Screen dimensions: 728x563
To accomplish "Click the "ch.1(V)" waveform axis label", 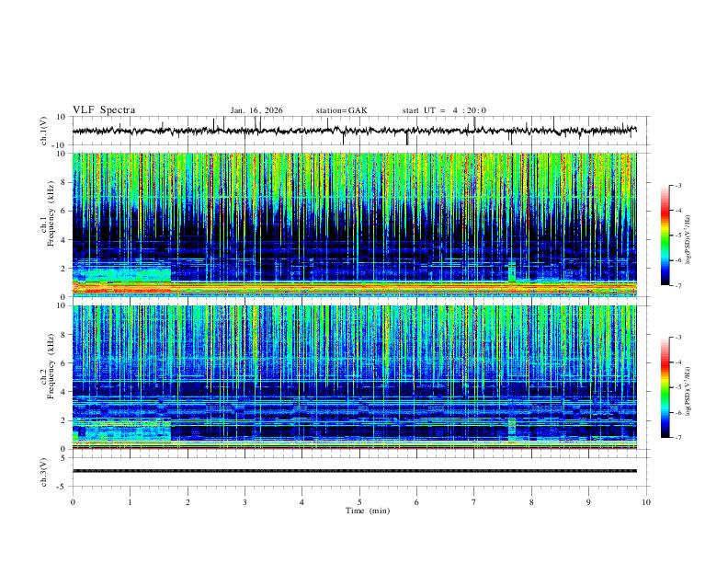I will tap(43, 131).
